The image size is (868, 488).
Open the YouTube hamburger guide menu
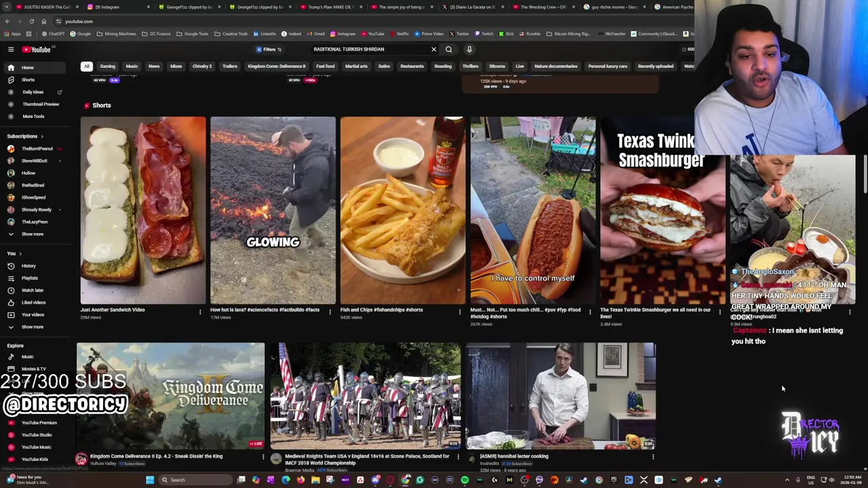tap(11, 49)
